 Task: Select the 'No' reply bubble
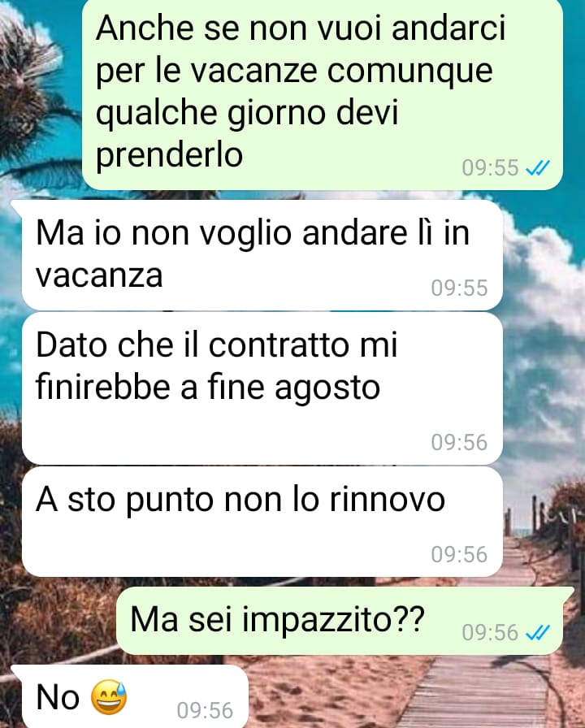coord(135,696)
